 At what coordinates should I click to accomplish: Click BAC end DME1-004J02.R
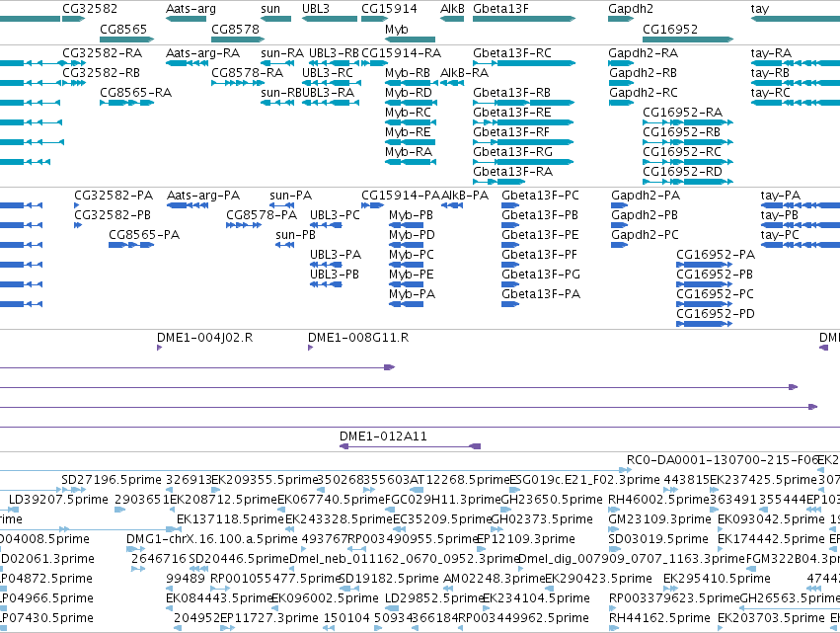pos(159,348)
